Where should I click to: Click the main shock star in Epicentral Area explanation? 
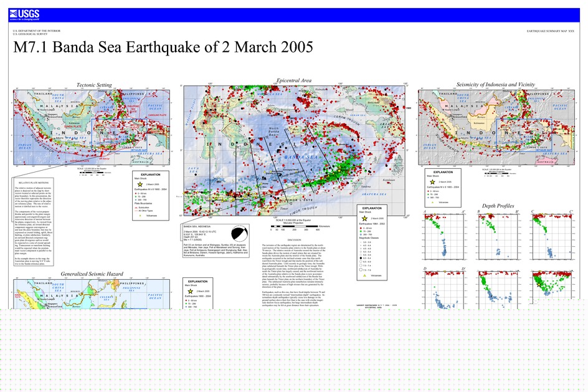click(364, 218)
